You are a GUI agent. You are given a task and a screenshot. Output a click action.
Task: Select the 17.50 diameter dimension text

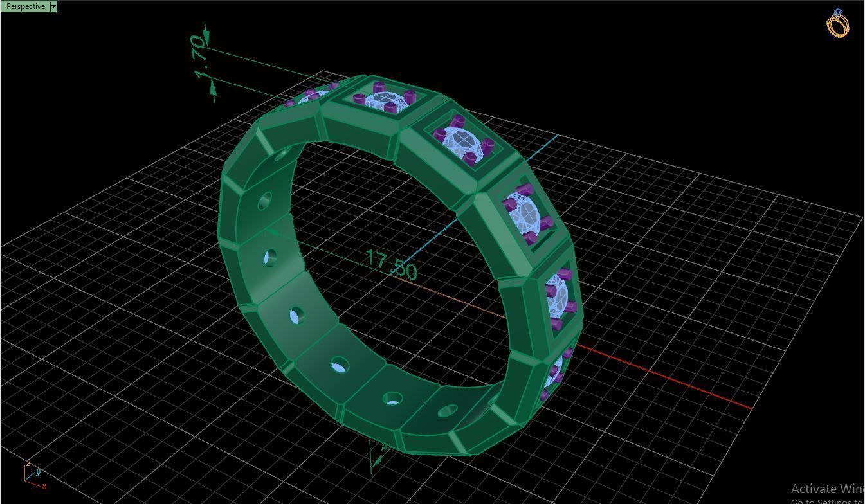click(x=391, y=264)
